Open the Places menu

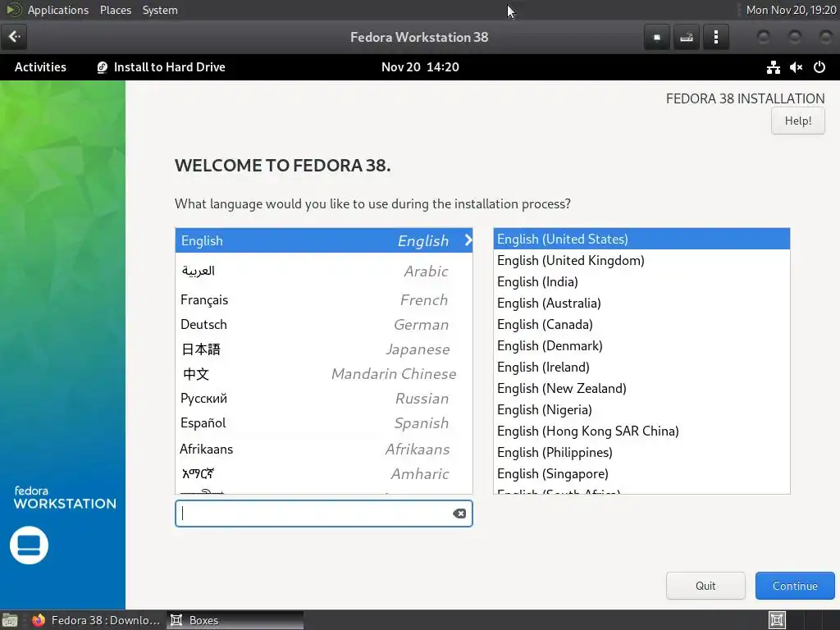pos(115,10)
